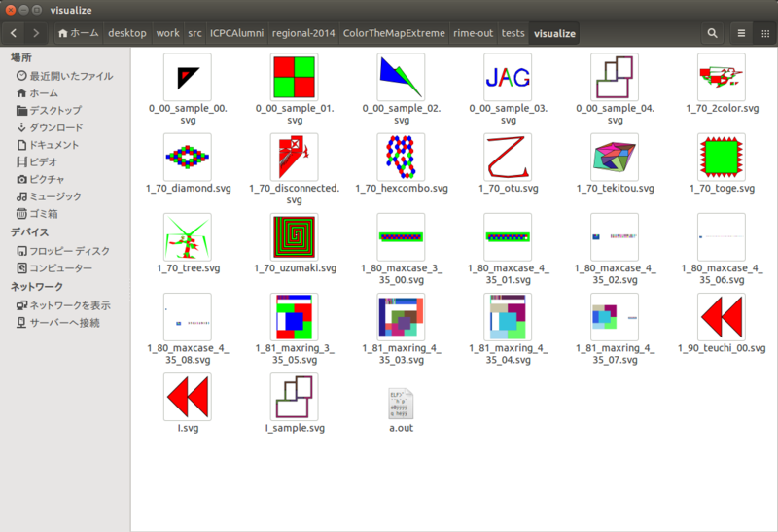Select 1_70_toge.svg thumbnail
778x532 pixels.
(x=722, y=157)
